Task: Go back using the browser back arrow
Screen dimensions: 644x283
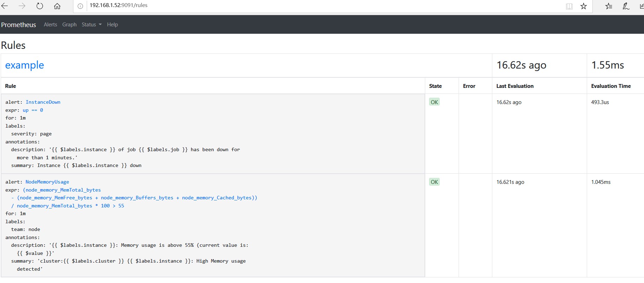Action: [5, 6]
